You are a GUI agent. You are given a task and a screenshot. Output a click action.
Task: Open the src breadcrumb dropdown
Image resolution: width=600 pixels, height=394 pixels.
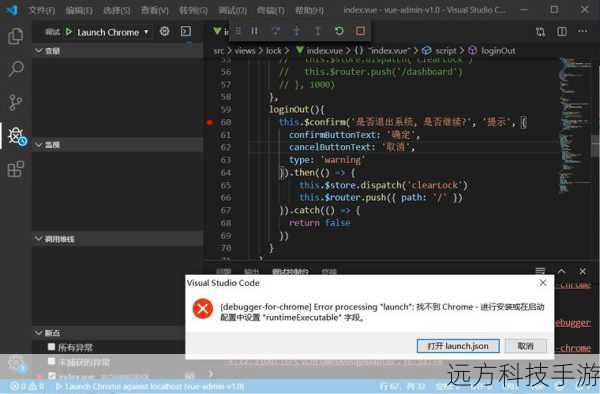click(x=218, y=51)
